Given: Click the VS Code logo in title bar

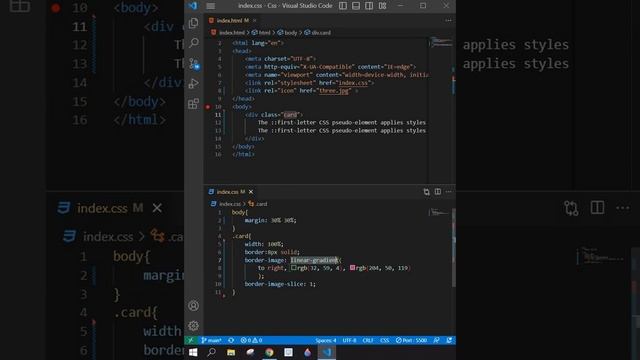Looking at the screenshot, I should pyautogui.click(x=193, y=6).
